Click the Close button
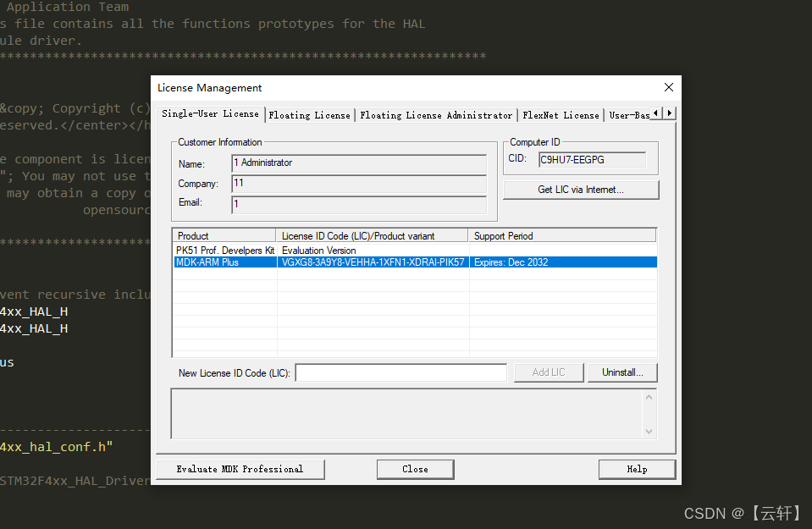 (x=416, y=470)
